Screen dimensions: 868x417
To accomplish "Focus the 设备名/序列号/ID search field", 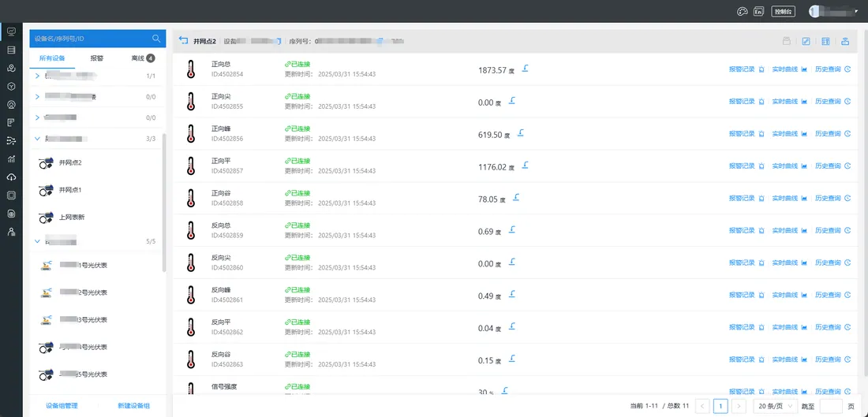I will click(x=92, y=39).
